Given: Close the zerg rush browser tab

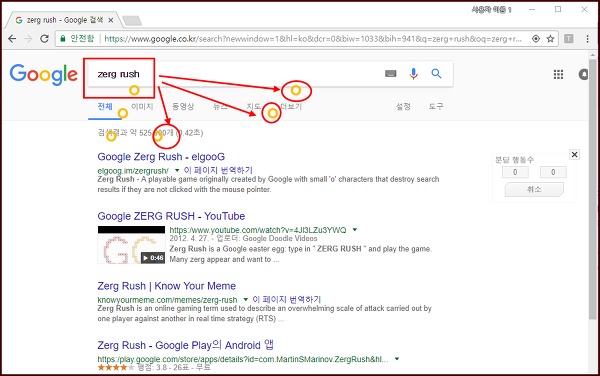Looking at the screenshot, I should [111, 20].
